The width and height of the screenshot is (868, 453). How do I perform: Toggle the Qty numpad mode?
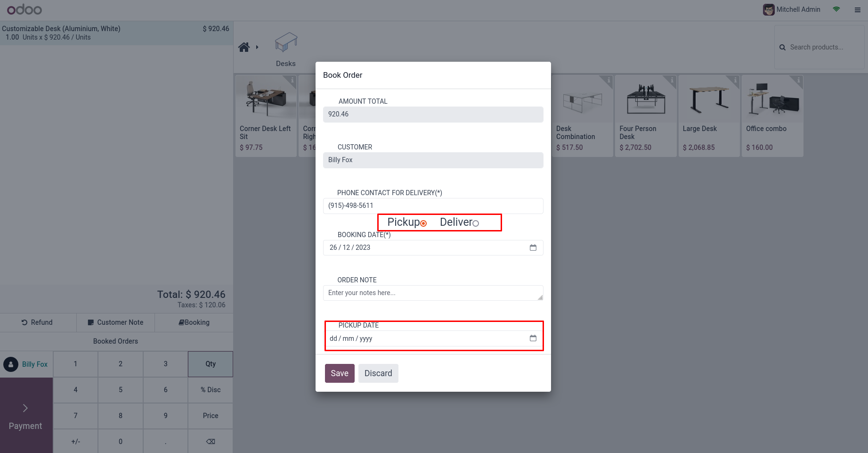(211, 364)
